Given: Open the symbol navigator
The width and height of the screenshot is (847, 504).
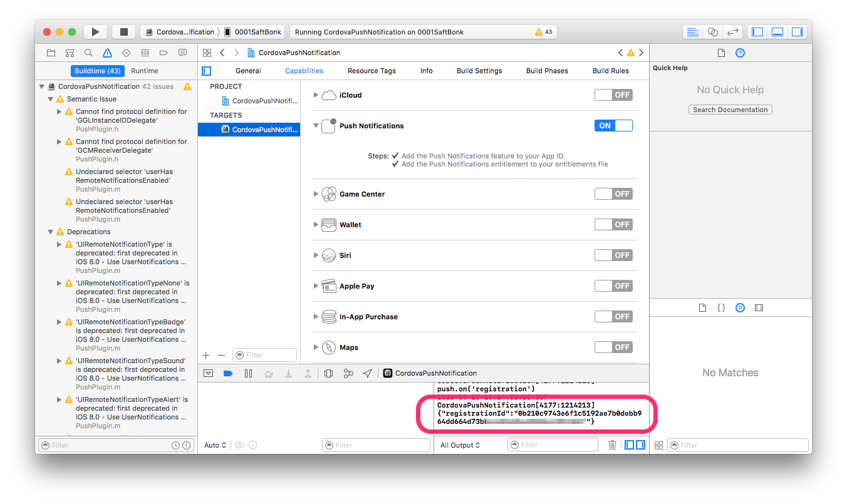Looking at the screenshot, I should (x=70, y=53).
